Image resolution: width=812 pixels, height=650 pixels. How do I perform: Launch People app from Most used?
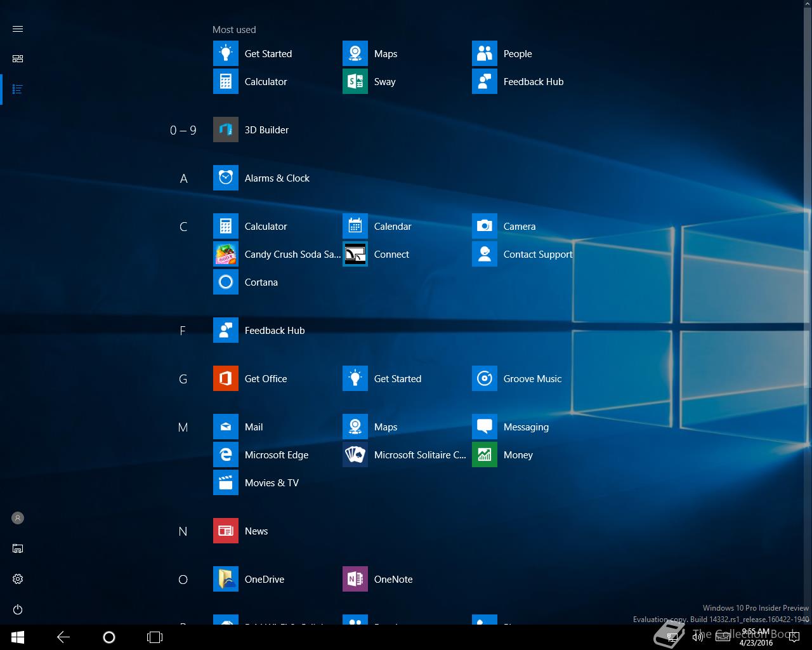(535, 54)
